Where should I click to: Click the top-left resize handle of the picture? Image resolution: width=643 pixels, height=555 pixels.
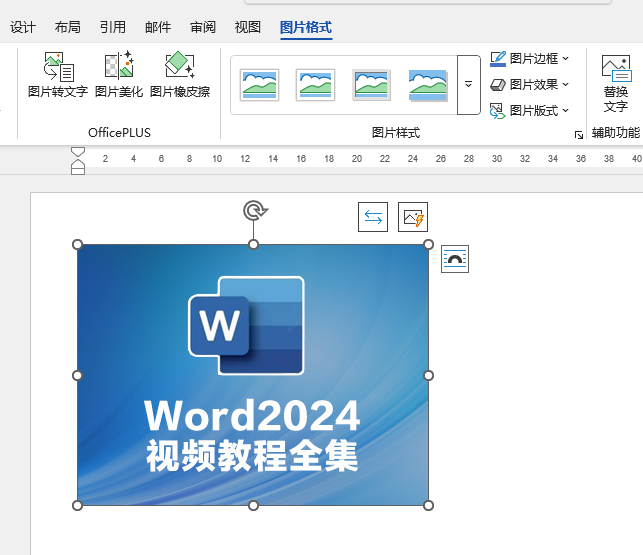click(x=77, y=244)
